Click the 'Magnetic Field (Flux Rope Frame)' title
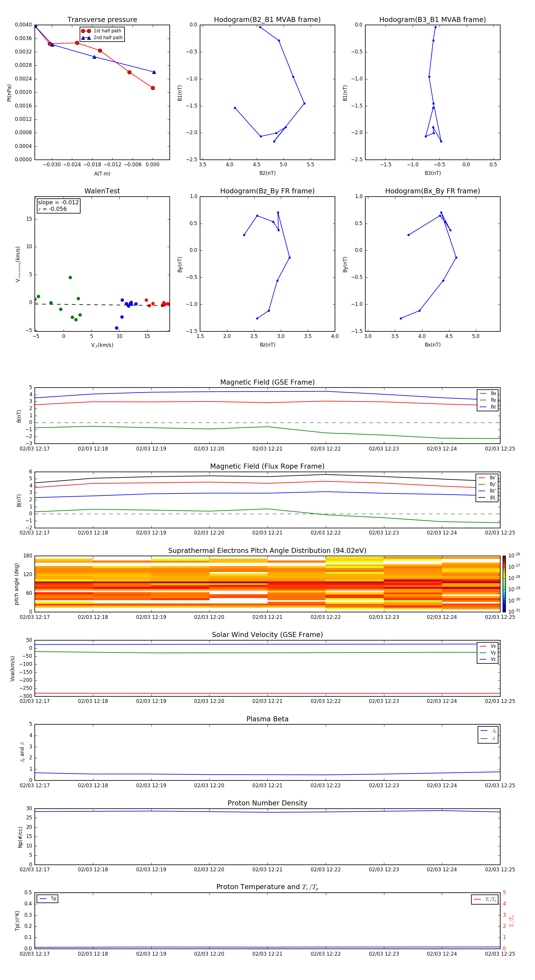Screen dimensions: 535x980 [x=267, y=467]
